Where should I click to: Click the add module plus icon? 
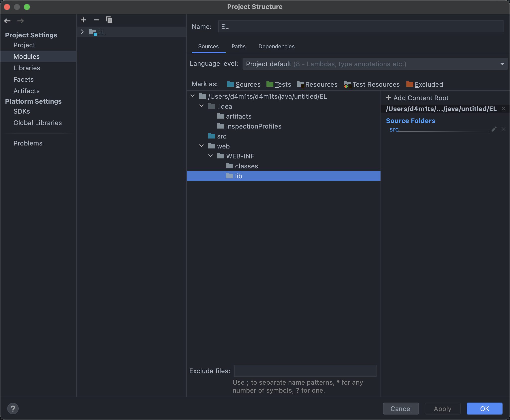click(x=83, y=20)
